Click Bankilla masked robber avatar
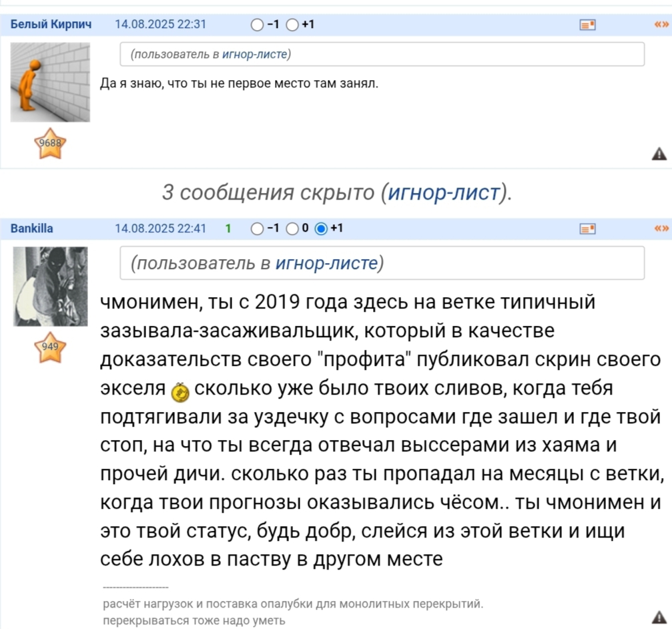 click(50, 286)
